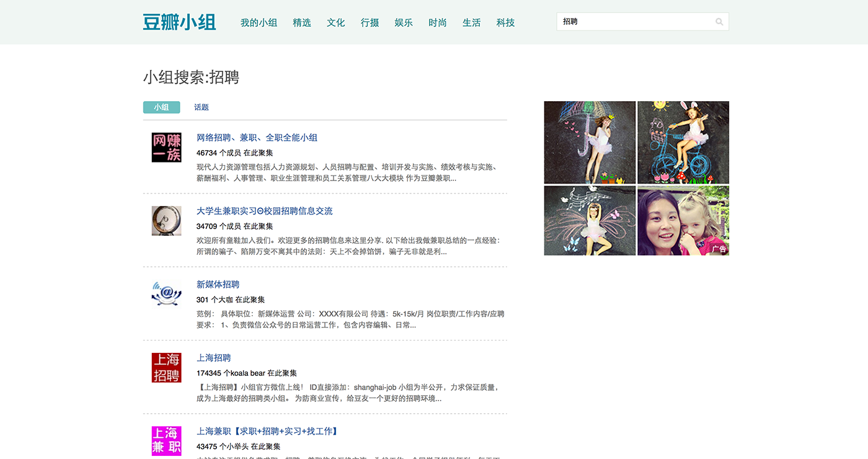Click the 301 个大咖 在此聚集 text
868x459 pixels.
point(231,300)
